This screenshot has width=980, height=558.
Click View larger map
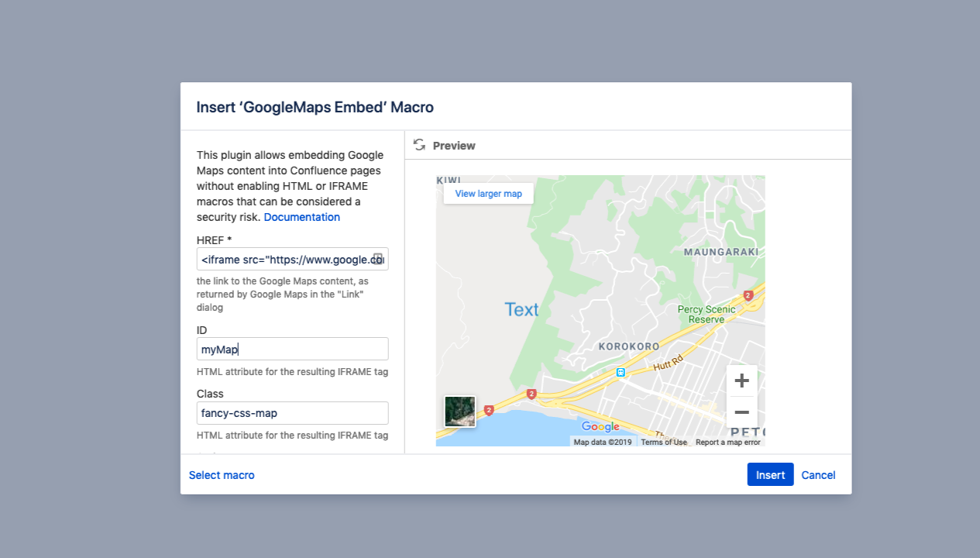pos(488,194)
